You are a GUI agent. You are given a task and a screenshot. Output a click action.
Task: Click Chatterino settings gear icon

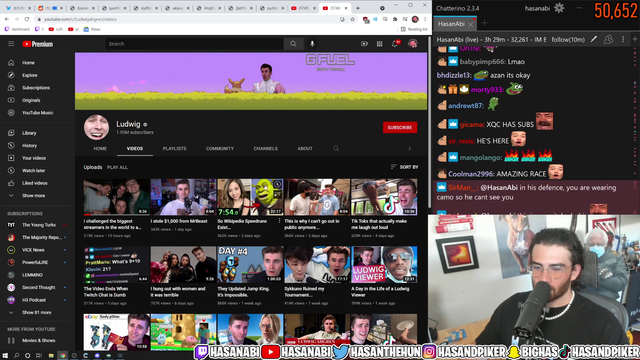(x=559, y=8)
